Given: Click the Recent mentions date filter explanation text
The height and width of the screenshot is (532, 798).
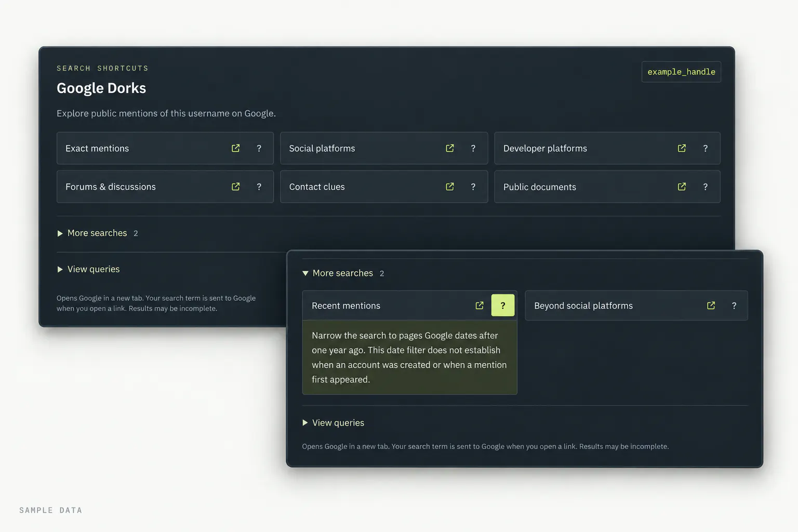Looking at the screenshot, I should pyautogui.click(x=409, y=357).
